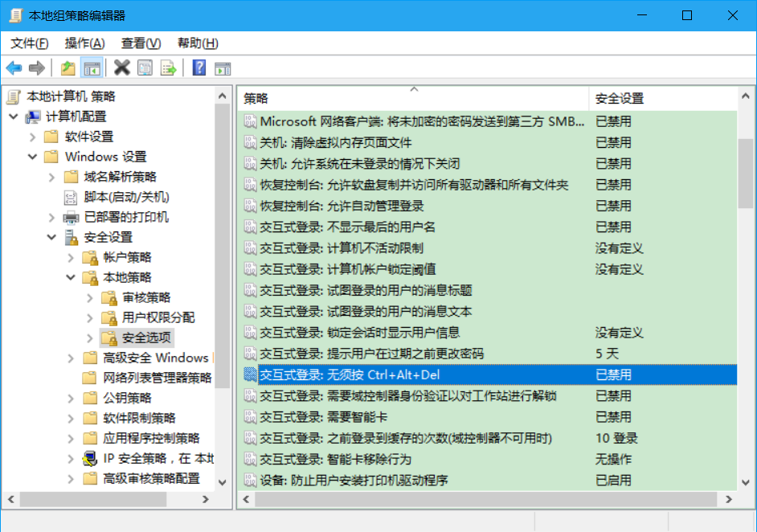Click the policy list horizontal scroll left arrow
The image size is (757, 532).
[x=246, y=499]
